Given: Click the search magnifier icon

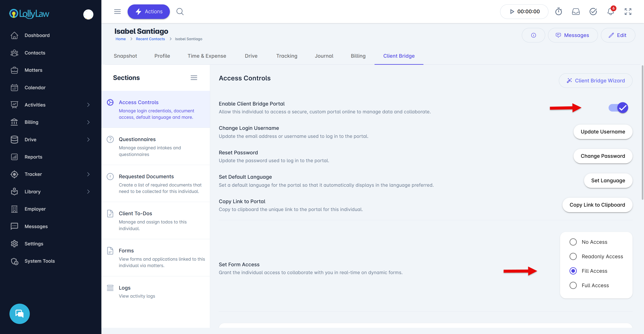Looking at the screenshot, I should pos(180,12).
